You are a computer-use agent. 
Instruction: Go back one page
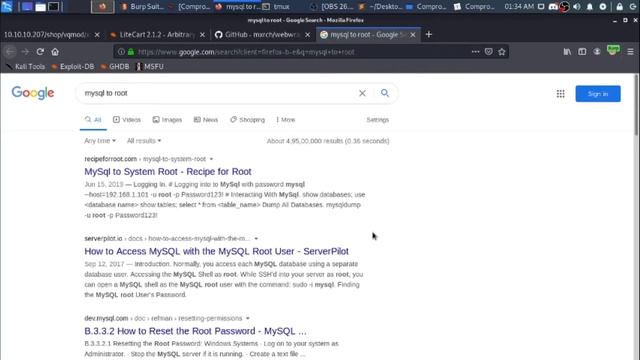[x=10, y=52]
